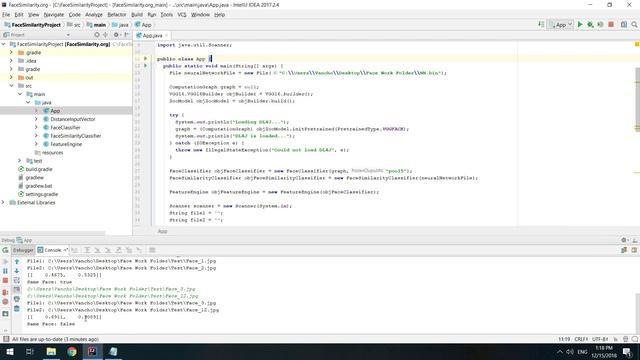640x360 pixels.
Task: Select FaceSimilarityClassifier in project tree
Action: click(x=76, y=136)
